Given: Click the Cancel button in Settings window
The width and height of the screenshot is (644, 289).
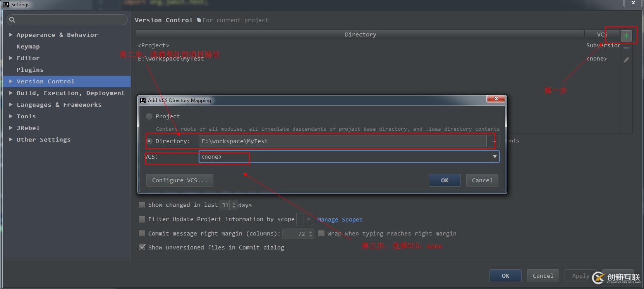Looking at the screenshot, I should (543, 276).
